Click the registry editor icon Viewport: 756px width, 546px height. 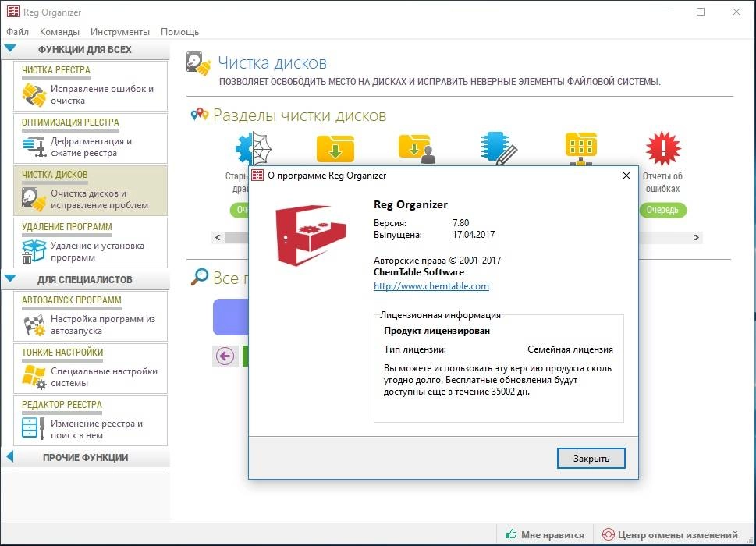[x=34, y=428]
